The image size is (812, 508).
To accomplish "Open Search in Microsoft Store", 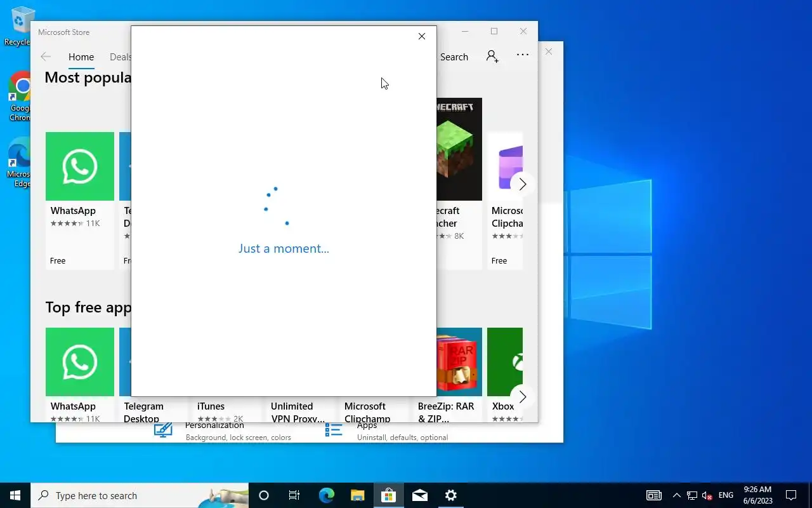I will pyautogui.click(x=454, y=57).
